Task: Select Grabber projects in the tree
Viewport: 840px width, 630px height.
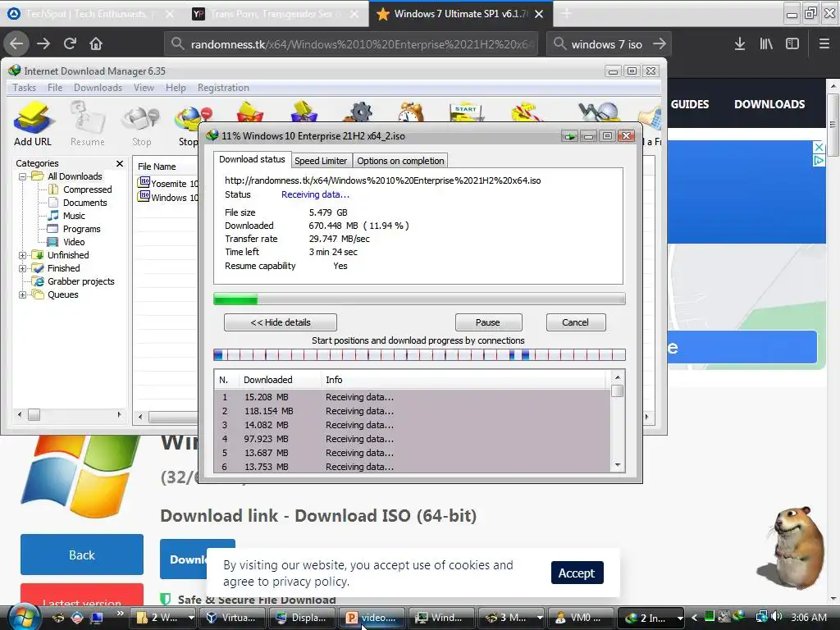Action: pos(80,282)
